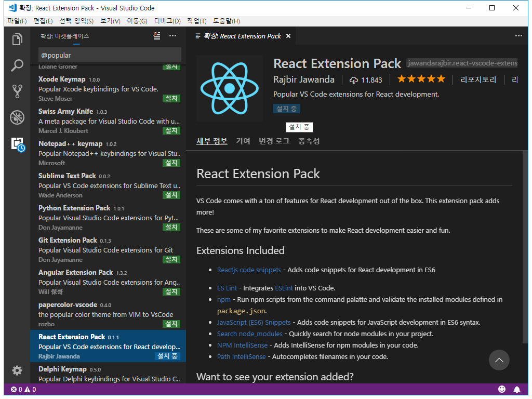Viewport: 532px width, 399px height.
Task: Switch to the 변경 로그 tab
Action: (x=274, y=141)
